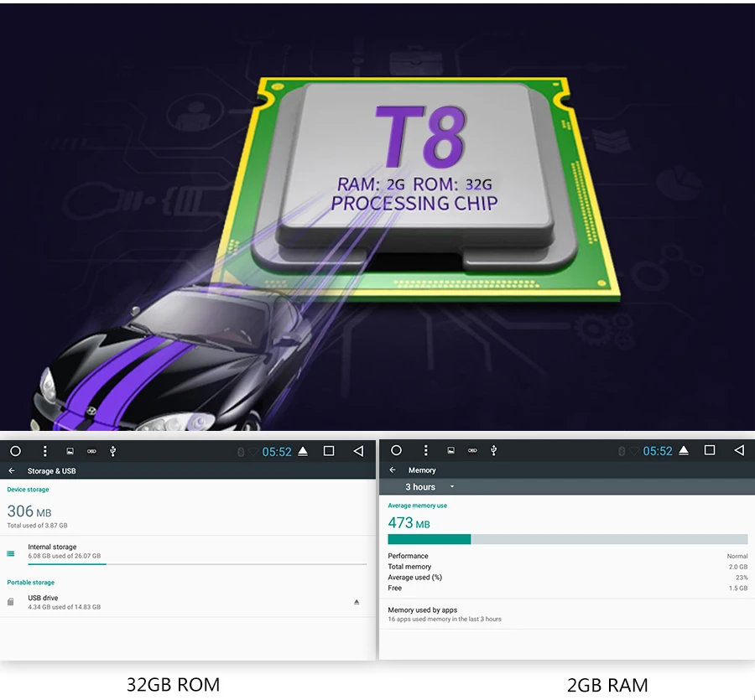Viewport: 755px width, 700px height.
Task: Click the Internal storage usage bar
Action: tap(197, 564)
